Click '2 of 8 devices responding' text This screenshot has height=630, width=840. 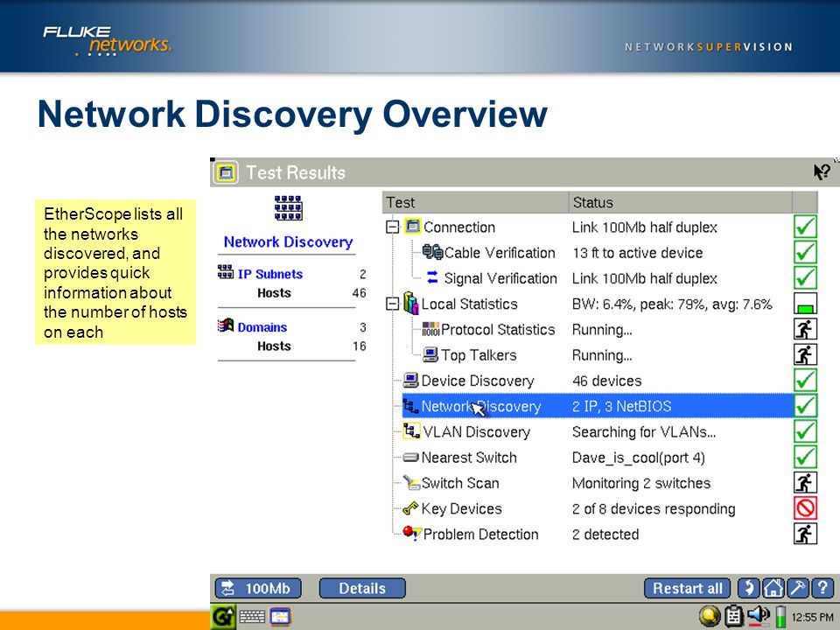click(x=654, y=509)
